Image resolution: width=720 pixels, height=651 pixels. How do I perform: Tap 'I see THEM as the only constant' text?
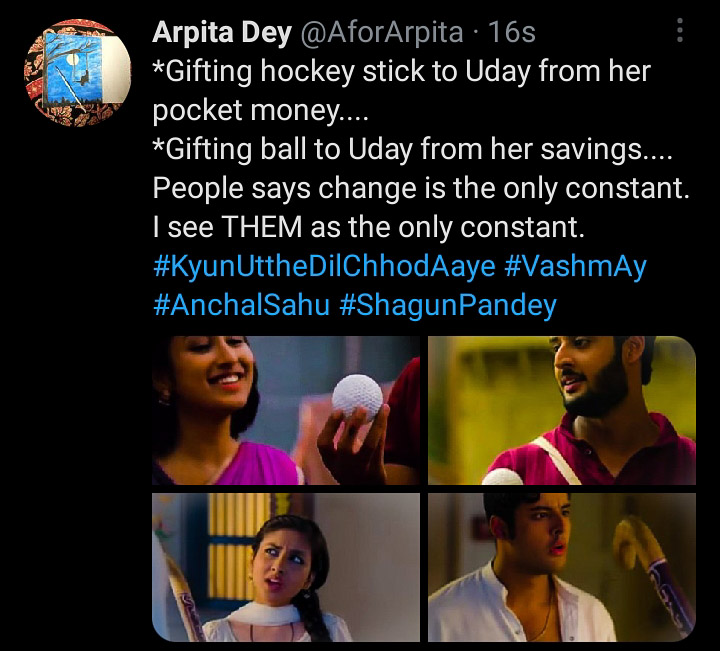(369, 227)
